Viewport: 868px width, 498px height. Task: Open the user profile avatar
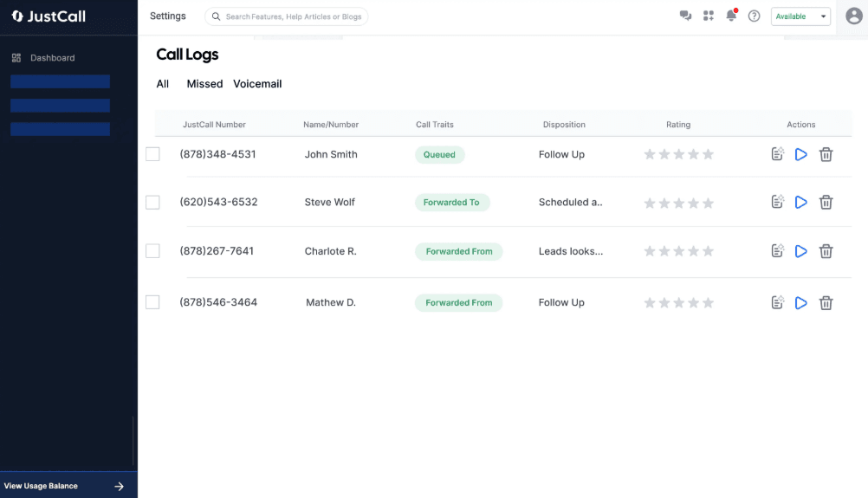coord(854,16)
